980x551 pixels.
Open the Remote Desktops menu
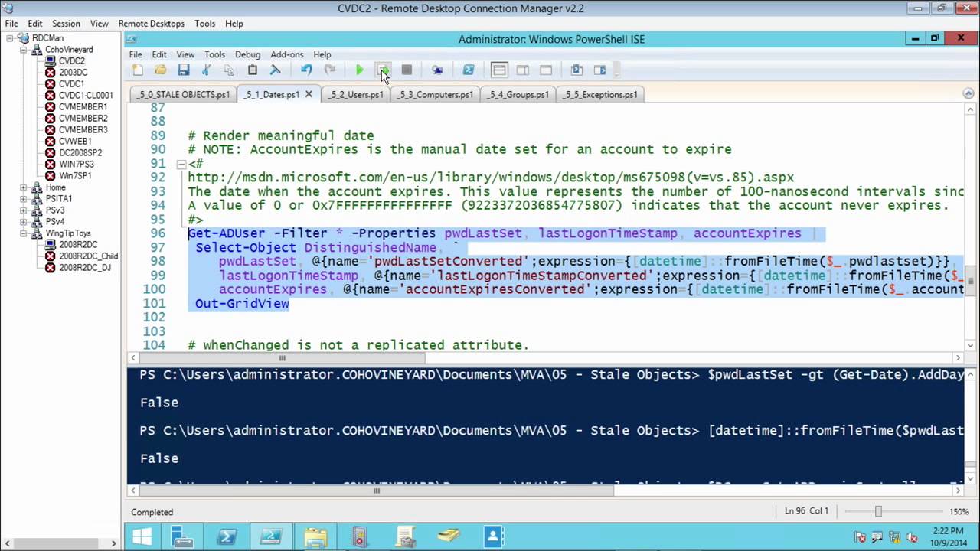tap(151, 24)
